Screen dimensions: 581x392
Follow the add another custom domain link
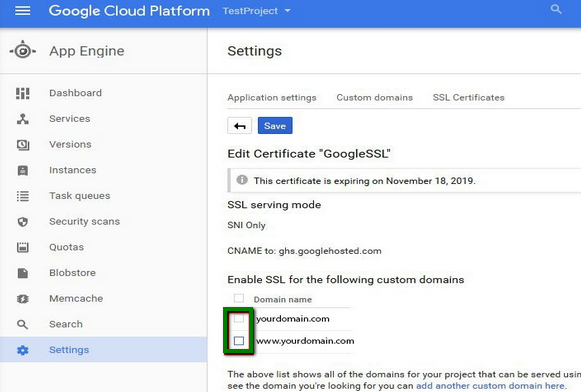tap(491, 386)
